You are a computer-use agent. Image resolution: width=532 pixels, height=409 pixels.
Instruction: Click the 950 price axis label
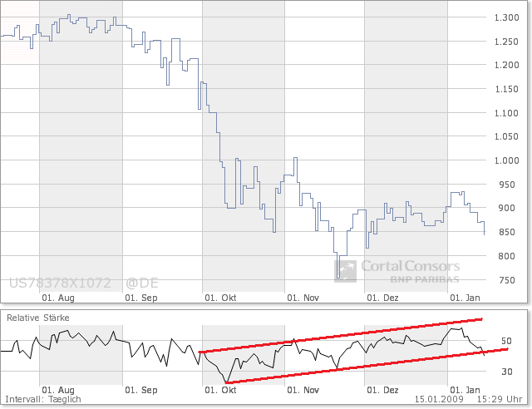[x=506, y=185]
